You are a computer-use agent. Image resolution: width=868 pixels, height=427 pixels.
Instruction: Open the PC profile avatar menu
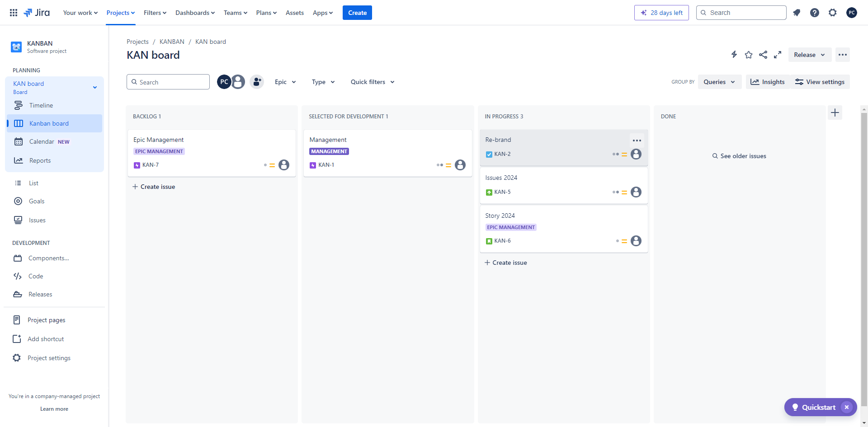852,13
